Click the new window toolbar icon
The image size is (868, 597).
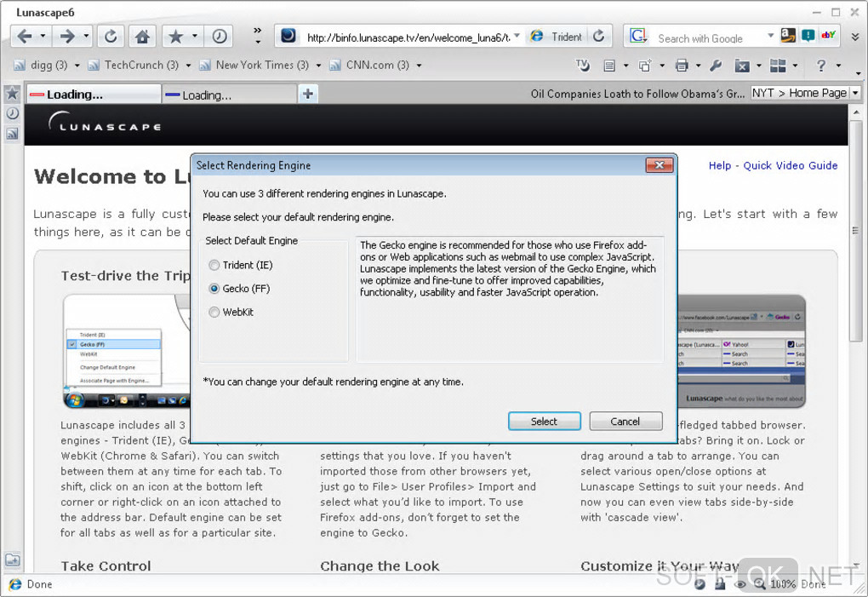(x=645, y=66)
